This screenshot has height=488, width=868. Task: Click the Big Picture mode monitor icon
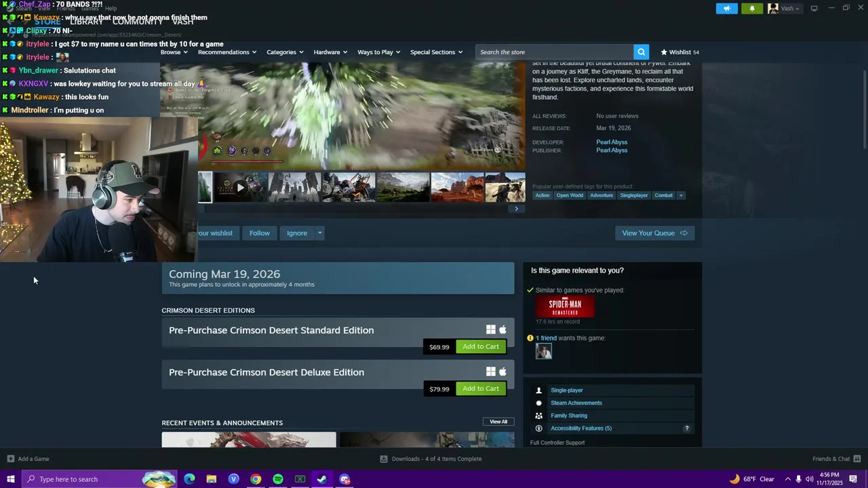coord(814,8)
